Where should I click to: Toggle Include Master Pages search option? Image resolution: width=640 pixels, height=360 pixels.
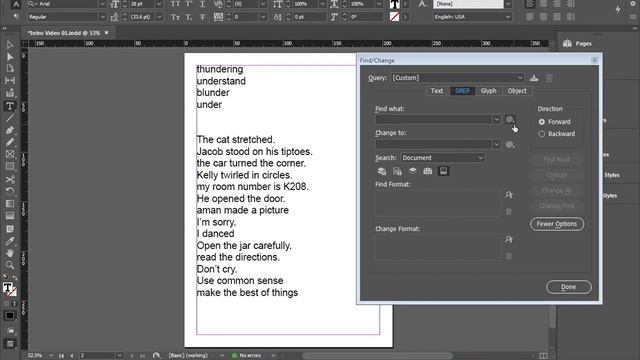tap(428, 171)
